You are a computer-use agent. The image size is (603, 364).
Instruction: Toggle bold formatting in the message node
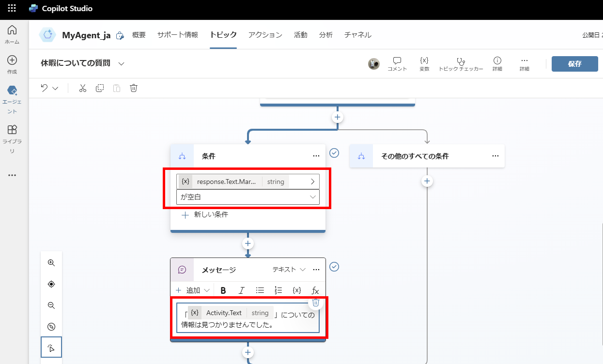223,290
